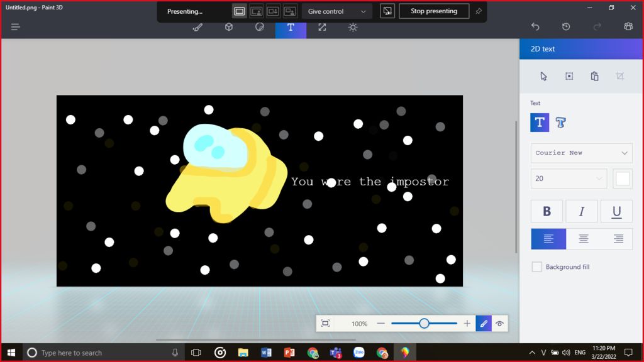This screenshot has width=644, height=362.
Task: Open Zalo from the taskbar
Action: pos(359,353)
